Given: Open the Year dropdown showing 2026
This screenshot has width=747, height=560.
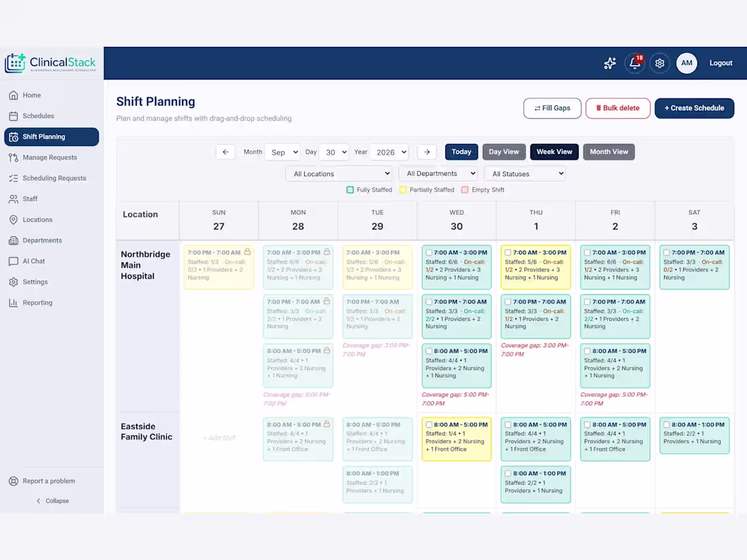Looking at the screenshot, I should (x=390, y=152).
